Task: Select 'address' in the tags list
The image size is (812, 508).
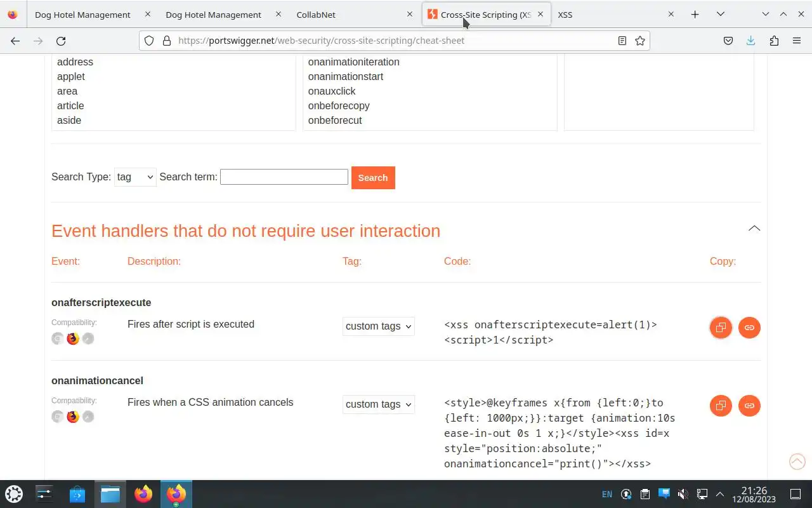Action: point(75,62)
